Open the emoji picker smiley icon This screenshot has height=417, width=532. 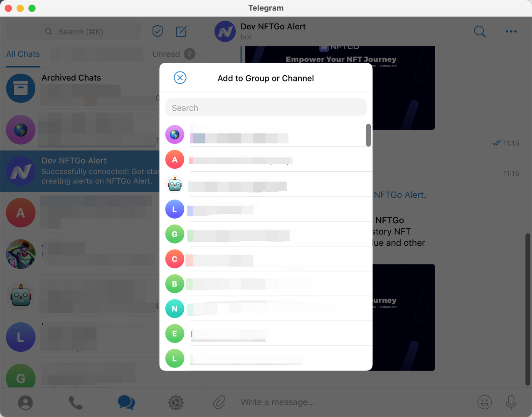[x=485, y=402]
